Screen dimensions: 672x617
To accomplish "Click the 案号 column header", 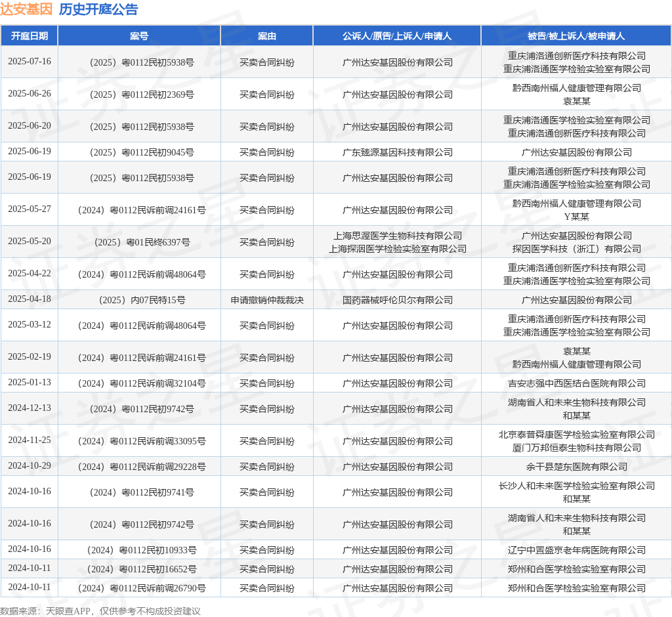I will tap(139, 36).
